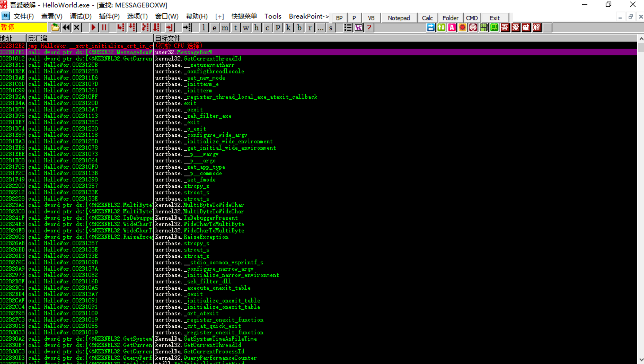Click the vertical scrollbar down arrow
Screen dimensions: 644x364
641,360
